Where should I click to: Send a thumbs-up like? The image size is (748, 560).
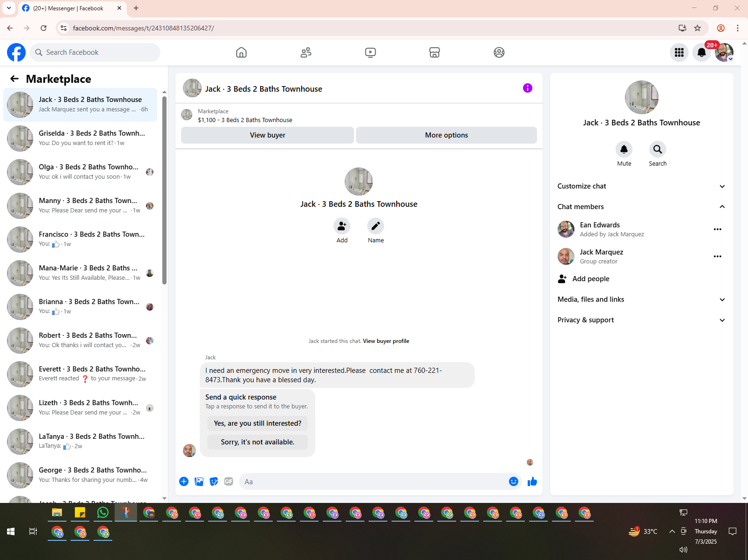532,481
